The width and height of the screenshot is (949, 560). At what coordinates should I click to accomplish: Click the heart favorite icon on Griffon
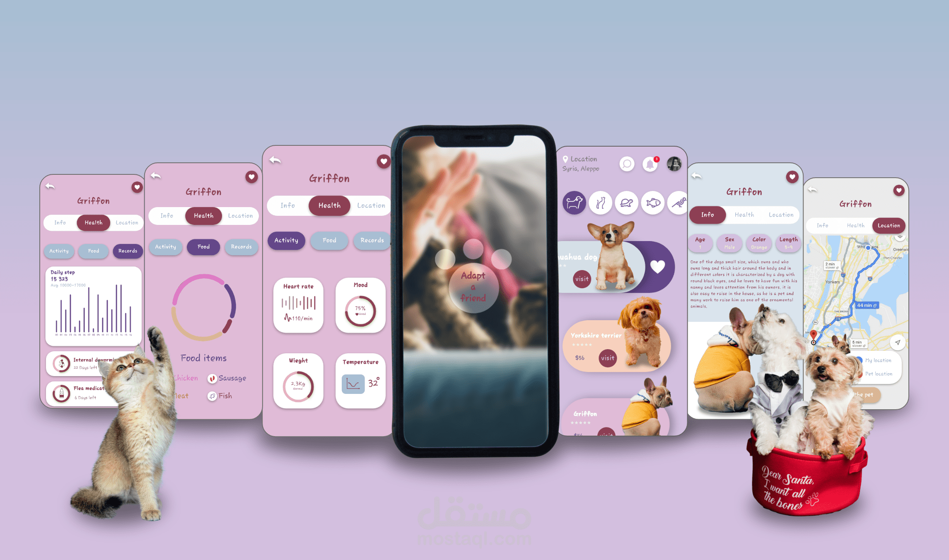383,161
